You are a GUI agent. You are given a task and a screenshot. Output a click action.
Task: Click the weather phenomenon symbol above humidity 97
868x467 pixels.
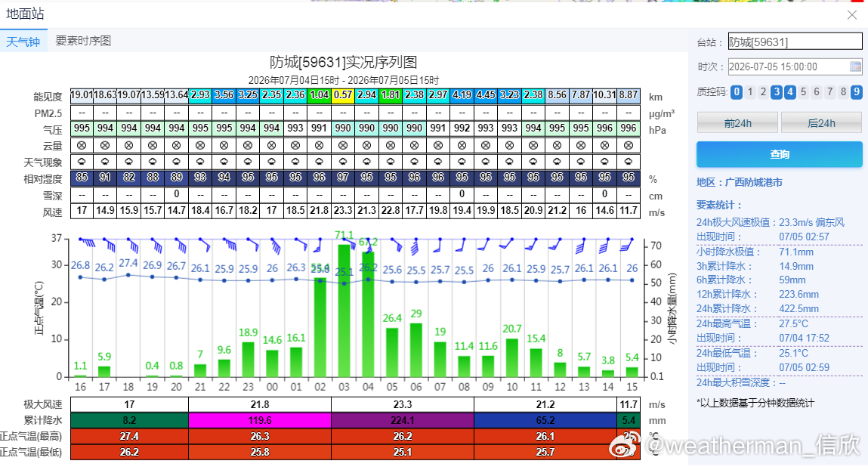click(x=343, y=162)
